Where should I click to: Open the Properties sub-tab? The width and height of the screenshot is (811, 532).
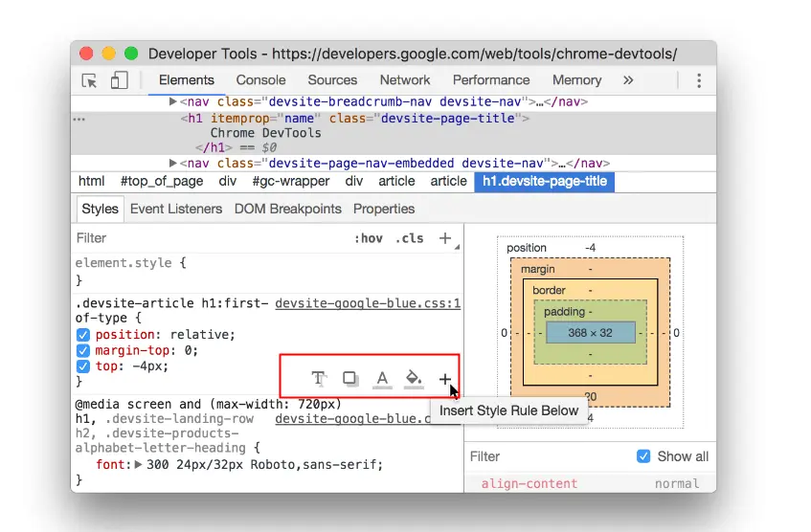pyautogui.click(x=384, y=209)
